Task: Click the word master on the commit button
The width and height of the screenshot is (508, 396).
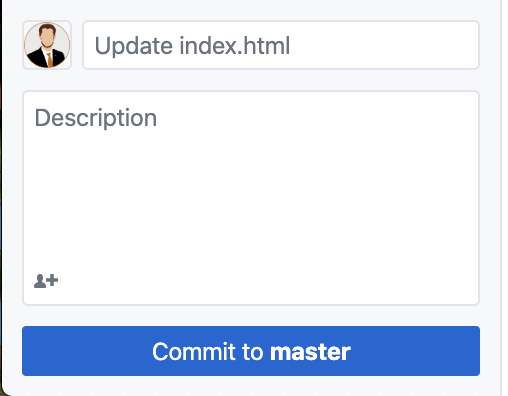Action: pyautogui.click(x=310, y=352)
